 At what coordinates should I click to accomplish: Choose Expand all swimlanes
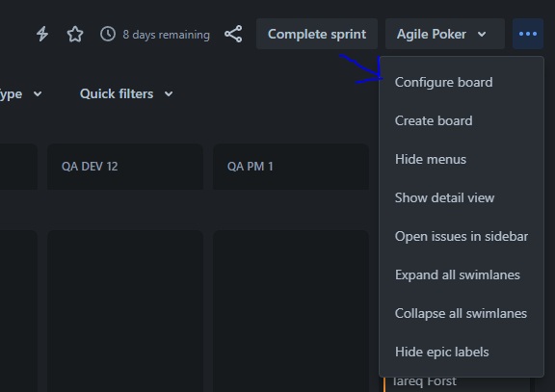[462, 274]
